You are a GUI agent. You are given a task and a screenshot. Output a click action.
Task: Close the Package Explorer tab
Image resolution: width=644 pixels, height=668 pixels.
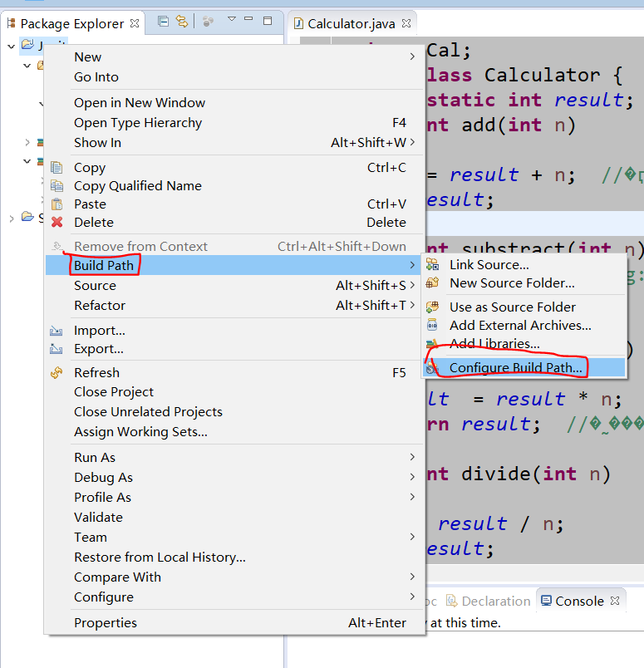[x=135, y=23]
